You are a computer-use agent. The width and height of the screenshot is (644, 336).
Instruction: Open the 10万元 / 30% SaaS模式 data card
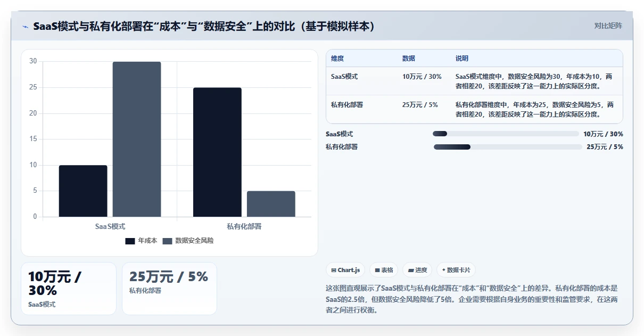point(69,289)
